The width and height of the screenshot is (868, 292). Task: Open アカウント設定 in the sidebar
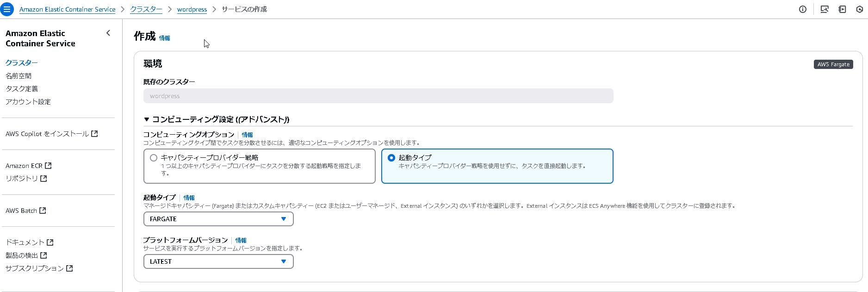point(28,102)
